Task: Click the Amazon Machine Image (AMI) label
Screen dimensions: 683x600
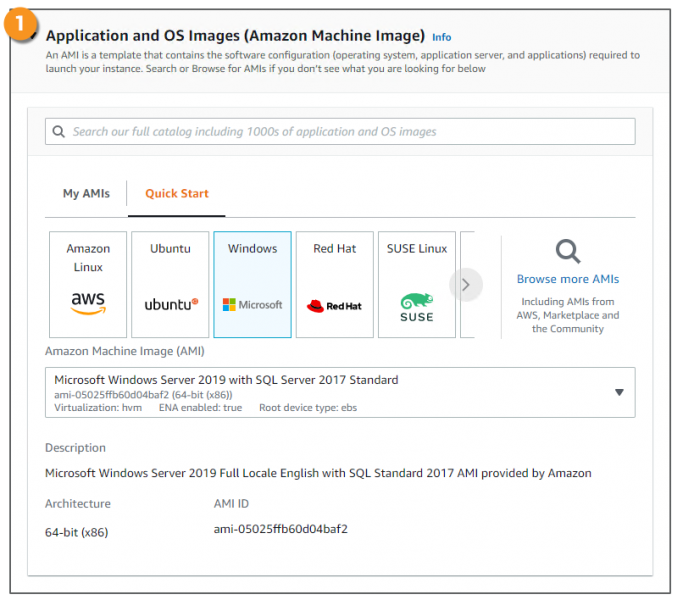Action: [125, 351]
